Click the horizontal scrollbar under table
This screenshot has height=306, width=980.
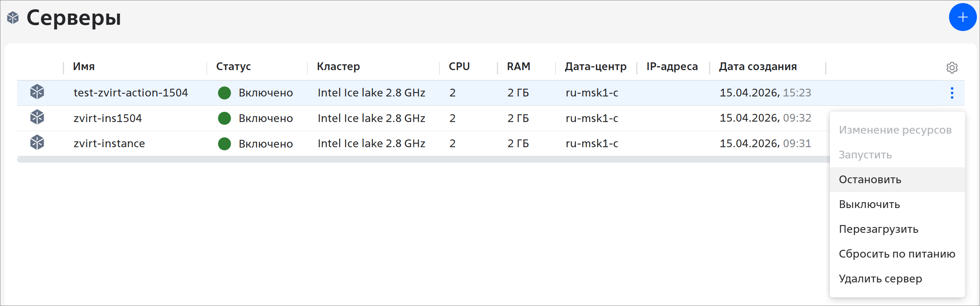(387, 160)
